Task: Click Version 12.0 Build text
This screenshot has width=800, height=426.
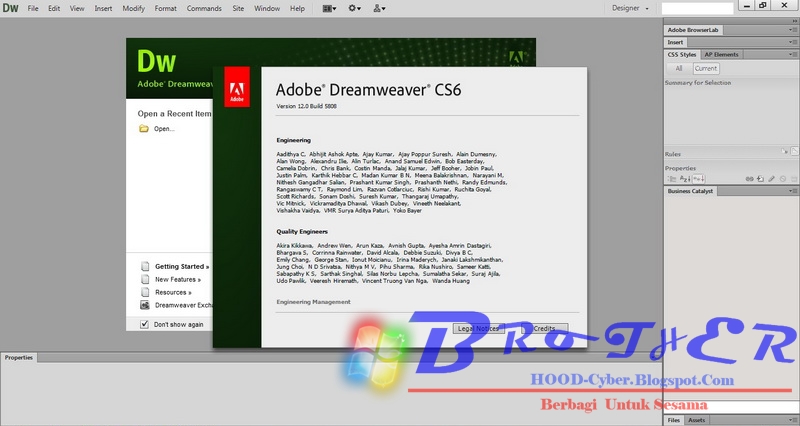Action: tap(307, 106)
